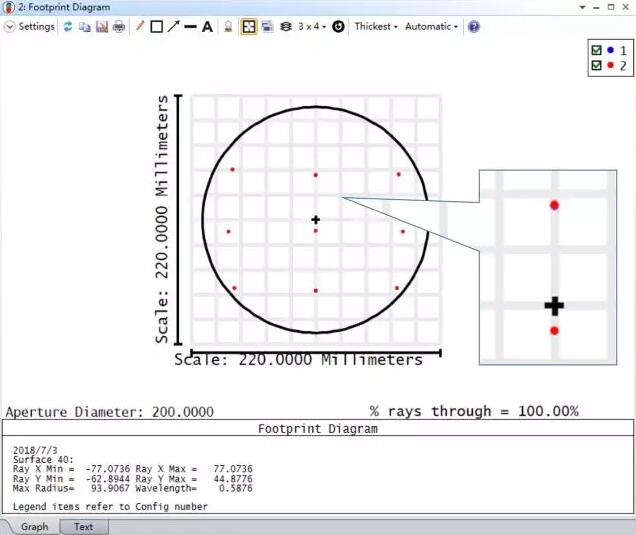This screenshot has width=636, height=535.
Task: Select the rectangle drawing tool
Action: coord(156,27)
